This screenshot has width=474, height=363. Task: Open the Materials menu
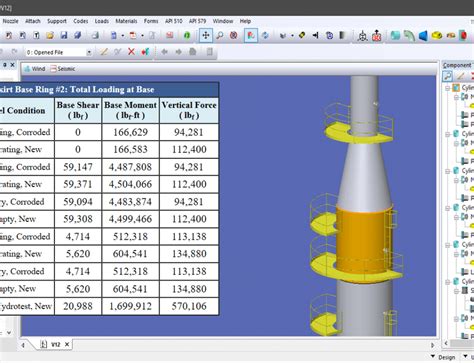pyautogui.click(x=126, y=21)
